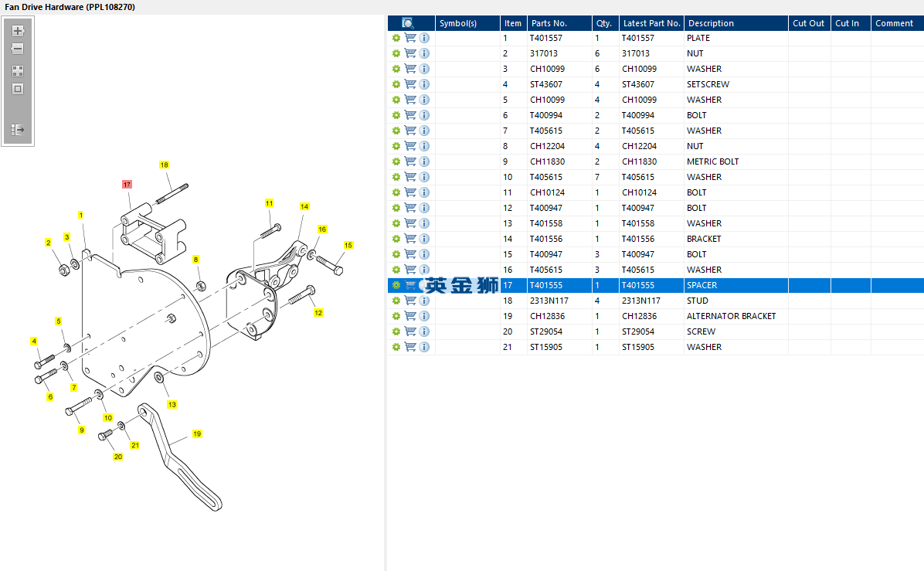
Task: Select parts number 2313N117 in Parts No. column
Action: (549, 301)
